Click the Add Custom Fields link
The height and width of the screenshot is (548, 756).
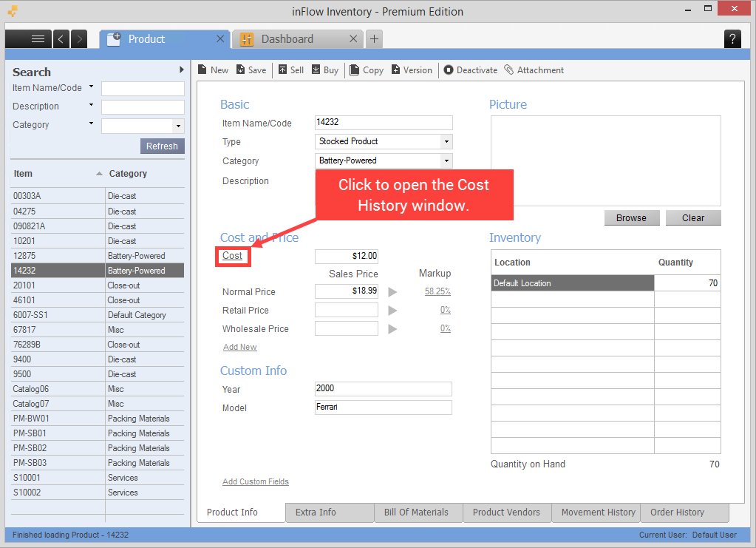[256, 482]
